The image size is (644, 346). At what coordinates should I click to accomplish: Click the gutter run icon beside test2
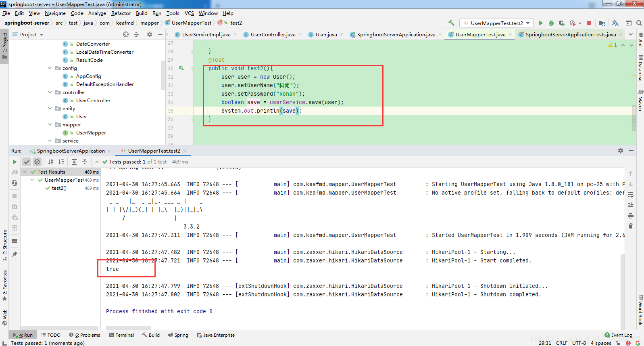coord(181,68)
